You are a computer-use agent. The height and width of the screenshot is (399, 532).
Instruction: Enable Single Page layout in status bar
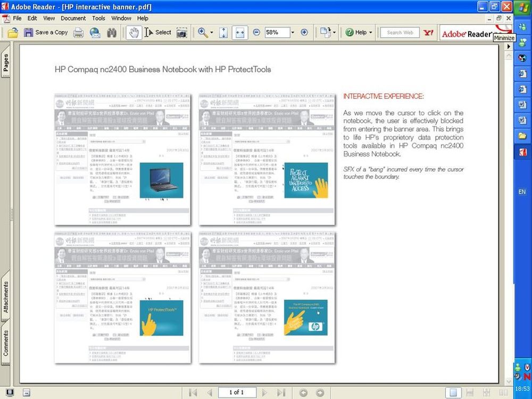[x=453, y=393]
